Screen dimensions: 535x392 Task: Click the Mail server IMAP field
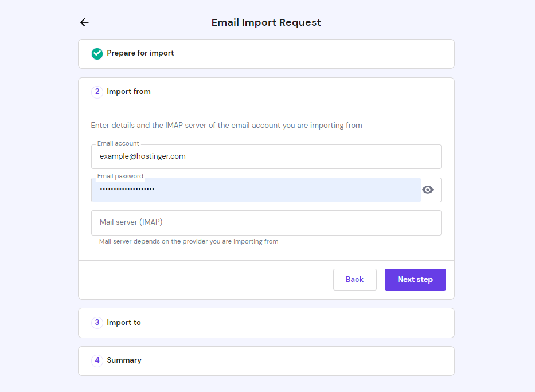click(x=266, y=222)
